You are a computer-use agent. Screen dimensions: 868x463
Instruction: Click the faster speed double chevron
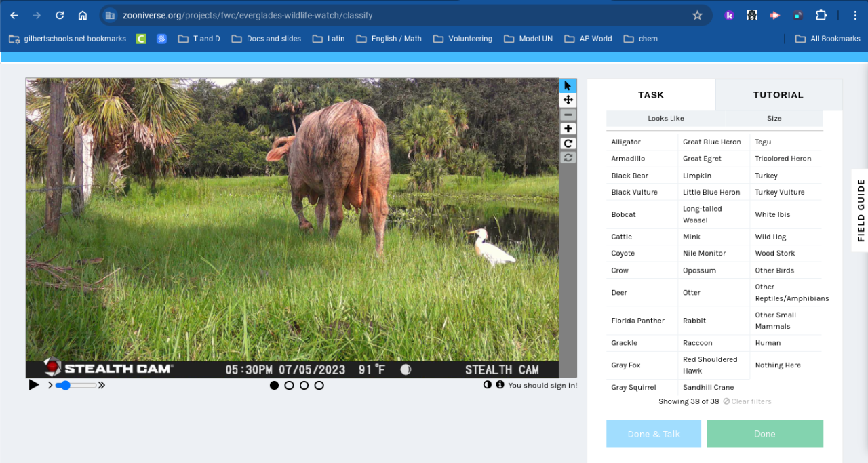(102, 385)
